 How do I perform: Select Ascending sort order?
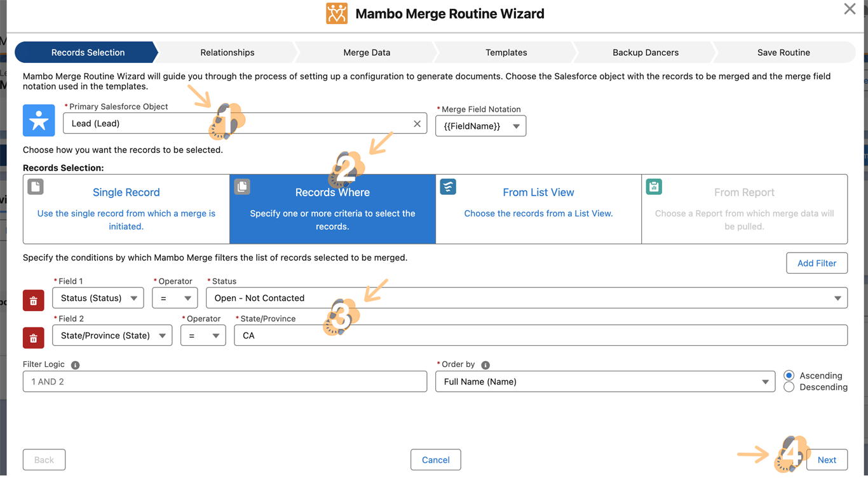[789, 376]
